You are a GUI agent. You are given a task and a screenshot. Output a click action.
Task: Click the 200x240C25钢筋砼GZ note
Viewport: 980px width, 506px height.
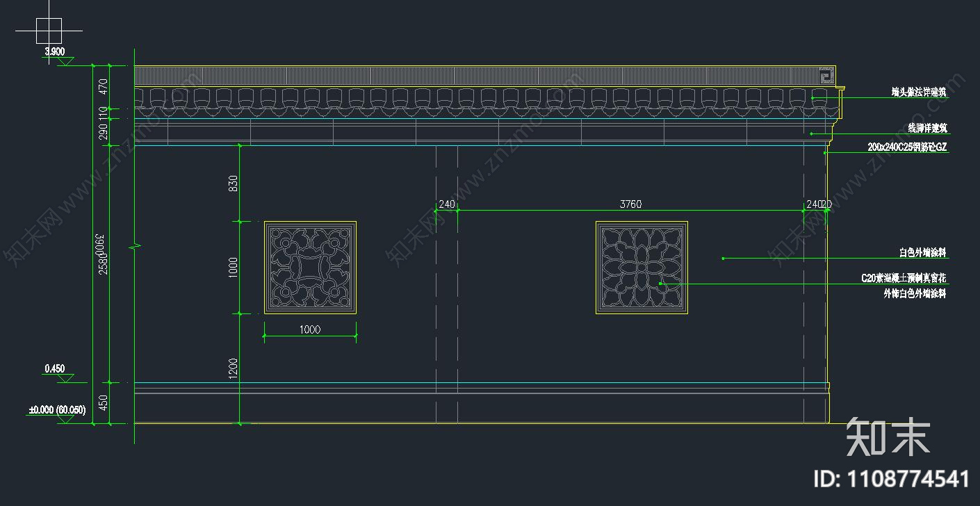point(907,147)
